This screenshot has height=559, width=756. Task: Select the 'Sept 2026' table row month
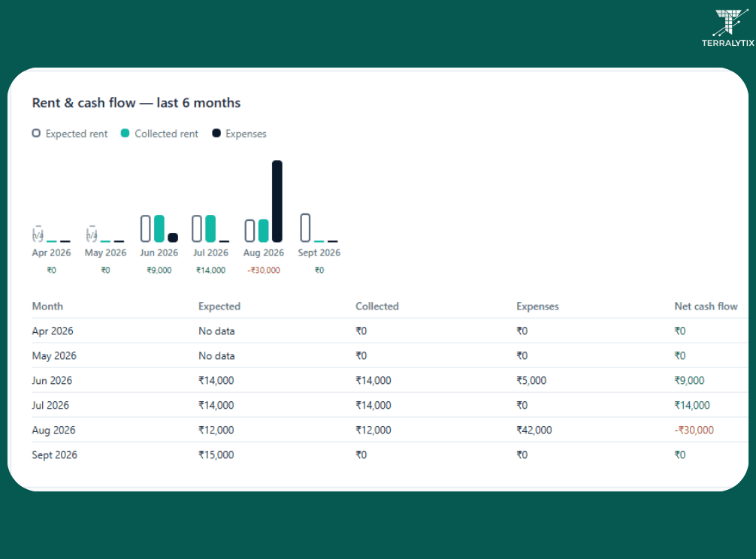54,455
